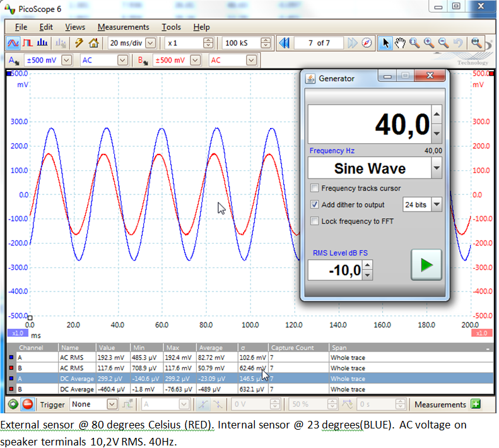Open Channel A ±500 mV range dropdown
This screenshot has height=448, width=499.
[66, 60]
